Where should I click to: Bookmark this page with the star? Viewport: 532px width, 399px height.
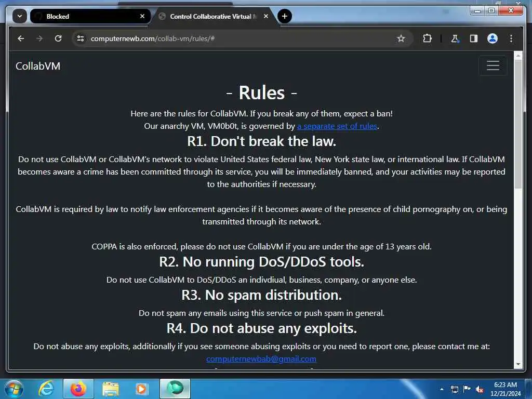pos(401,38)
